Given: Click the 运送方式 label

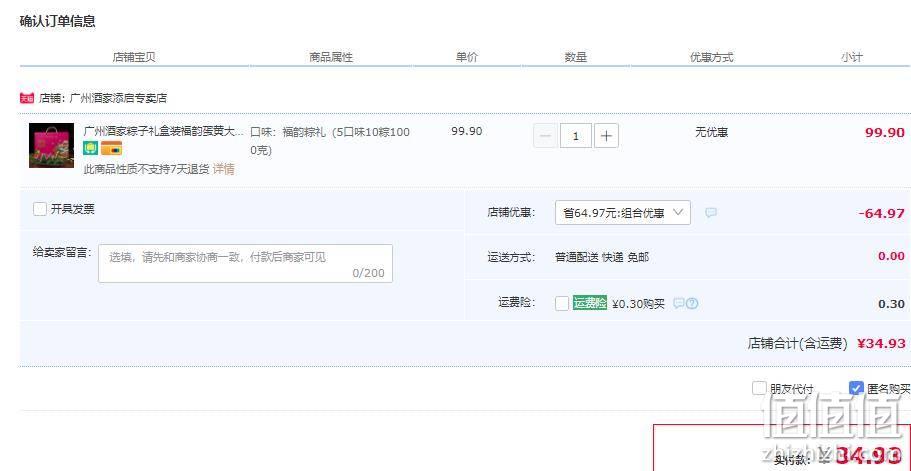Looking at the screenshot, I should coord(511,257).
